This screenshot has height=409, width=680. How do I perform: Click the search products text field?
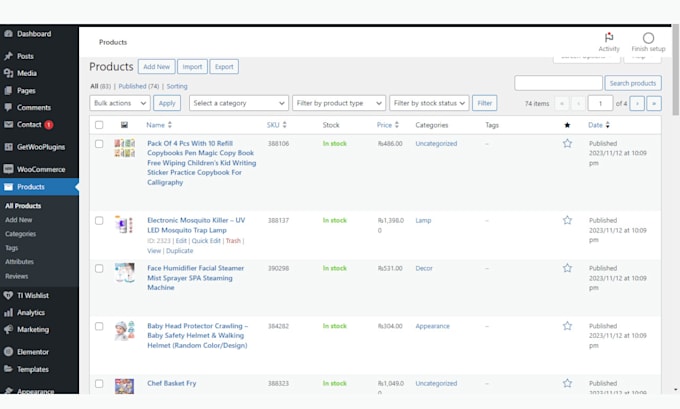tap(558, 83)
